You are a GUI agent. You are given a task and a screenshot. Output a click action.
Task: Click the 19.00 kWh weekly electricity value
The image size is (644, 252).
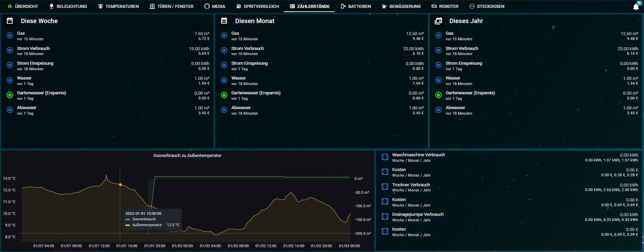(x=199, y=49)
